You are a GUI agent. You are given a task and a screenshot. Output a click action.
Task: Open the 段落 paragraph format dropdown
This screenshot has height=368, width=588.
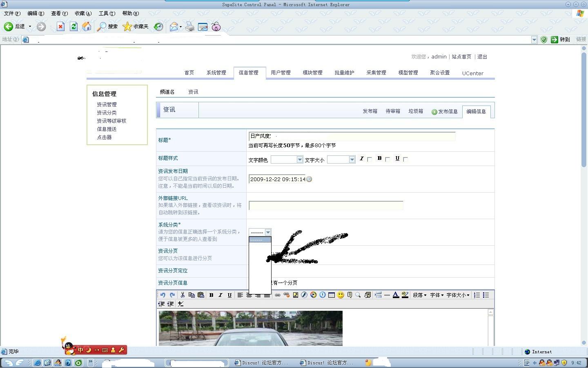(x=419, y=295)
